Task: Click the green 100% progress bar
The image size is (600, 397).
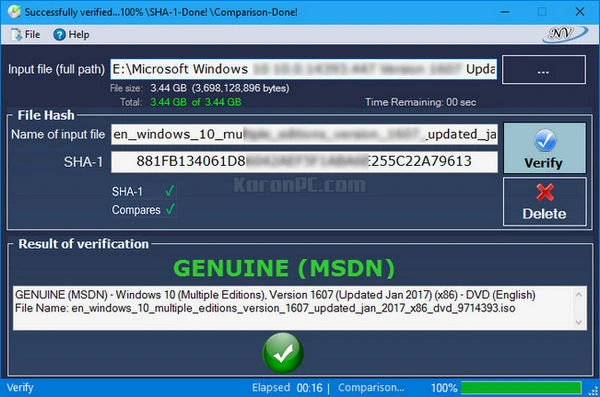Action: [x=521, y=388]
